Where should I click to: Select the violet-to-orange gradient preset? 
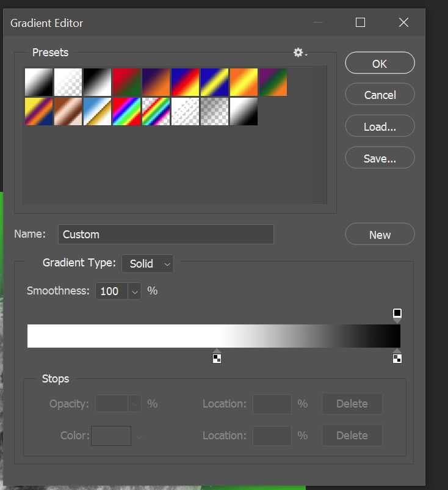pos(156,82)
